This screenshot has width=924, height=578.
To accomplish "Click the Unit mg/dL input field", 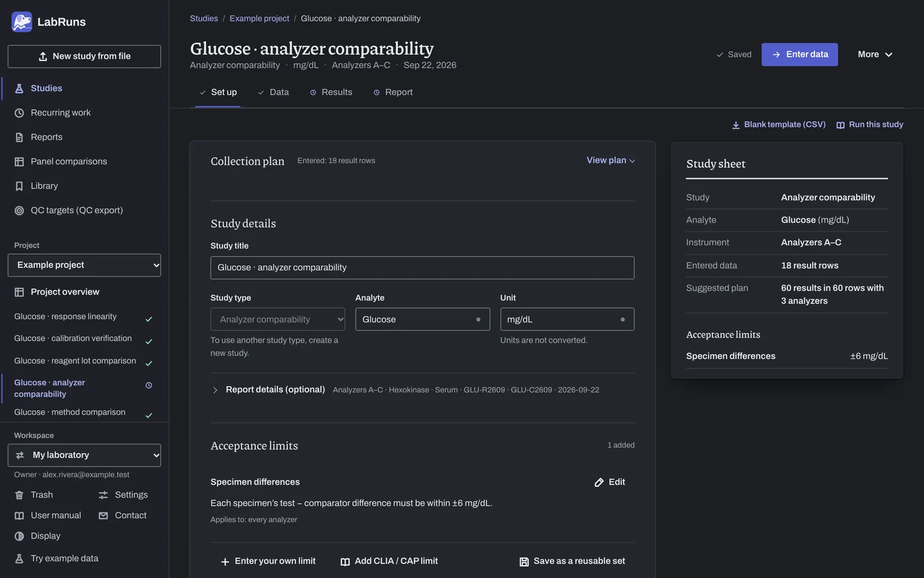I will pyautogui.click(x=567, y=319).
